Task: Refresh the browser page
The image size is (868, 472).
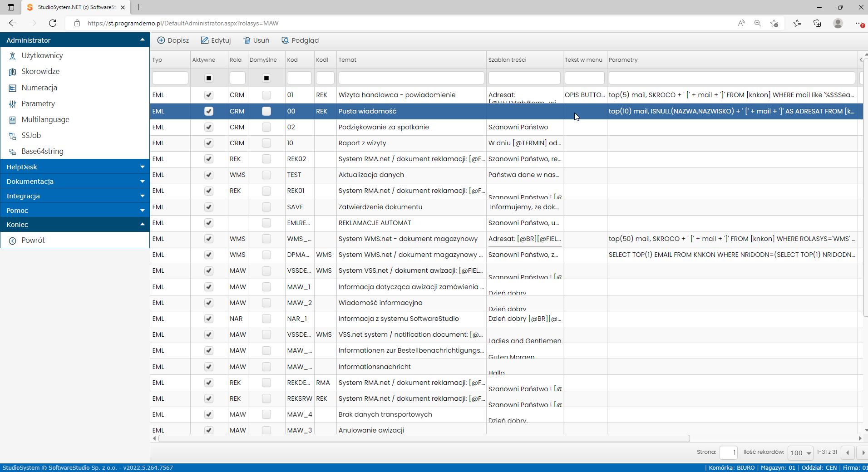Action: tap(53, 23)
